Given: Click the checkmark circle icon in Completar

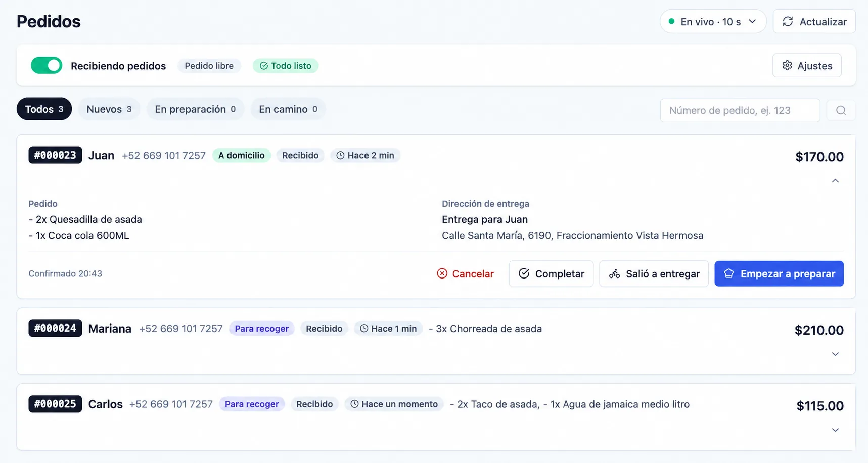Looking at the screenshot, I should tap(524, 273).
